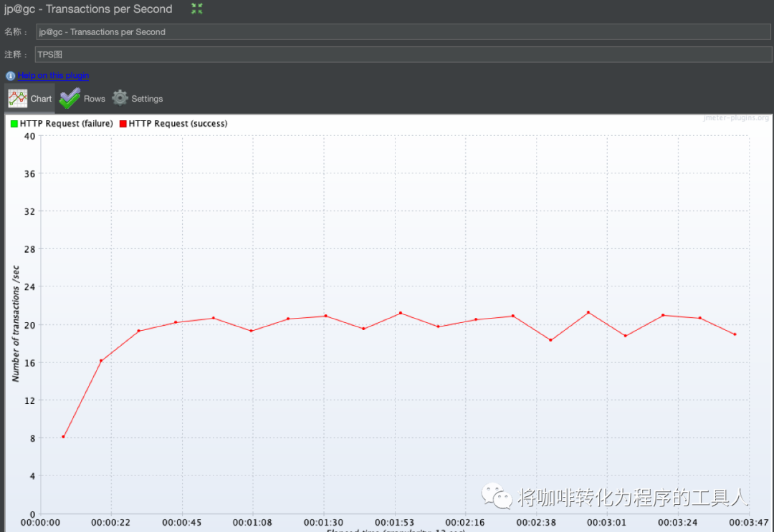Click the 'Number of transactions /sec' axis title
The image size is (774, 532).
[15, 324]
